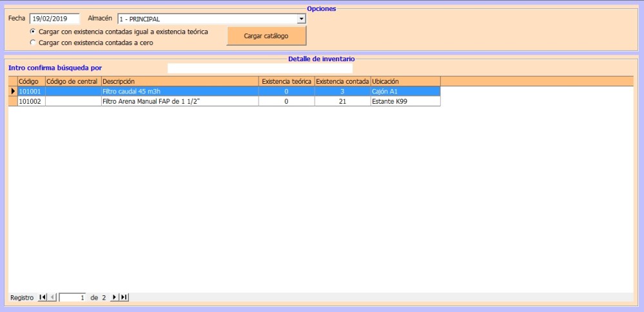Click row selector for item 101002

coord(12,101)
